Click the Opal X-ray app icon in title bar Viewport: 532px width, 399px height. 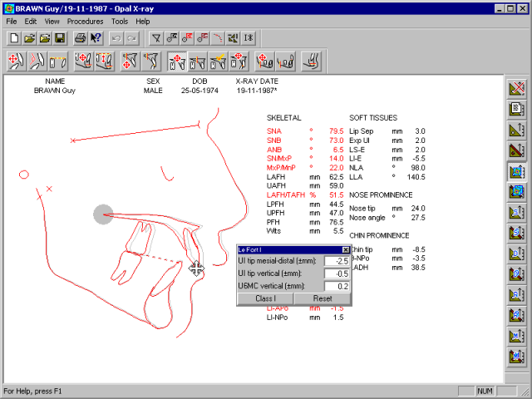pos(9,9)
